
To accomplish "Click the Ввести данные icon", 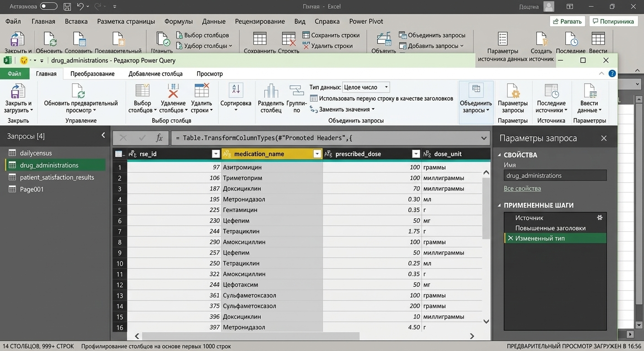I will click(589, 90).
